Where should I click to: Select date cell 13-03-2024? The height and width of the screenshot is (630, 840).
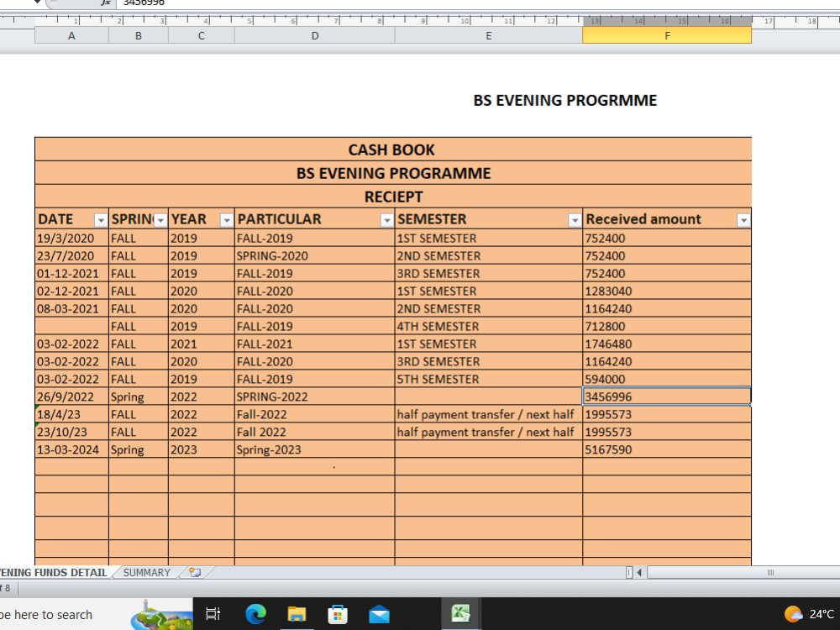tap(71, 449)
